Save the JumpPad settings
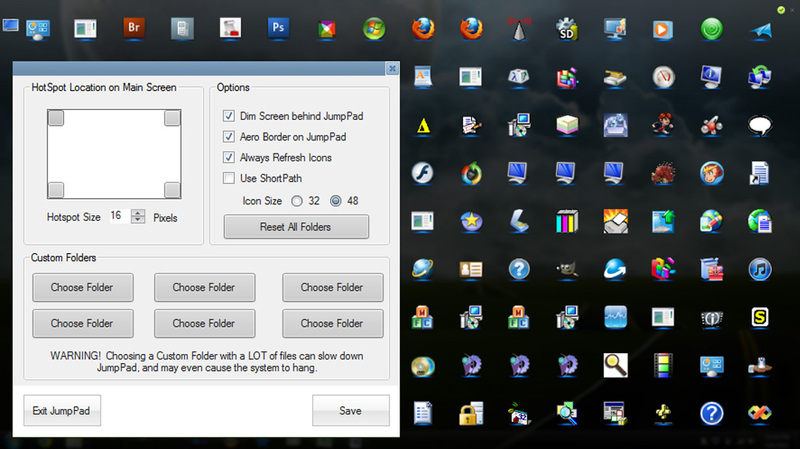 (x=351, y=410)
